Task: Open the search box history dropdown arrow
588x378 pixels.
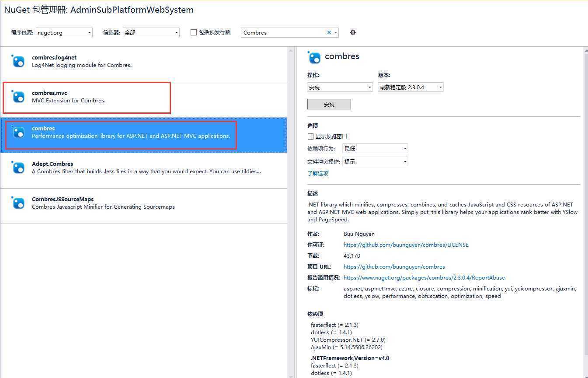Action: click(336, 32)
